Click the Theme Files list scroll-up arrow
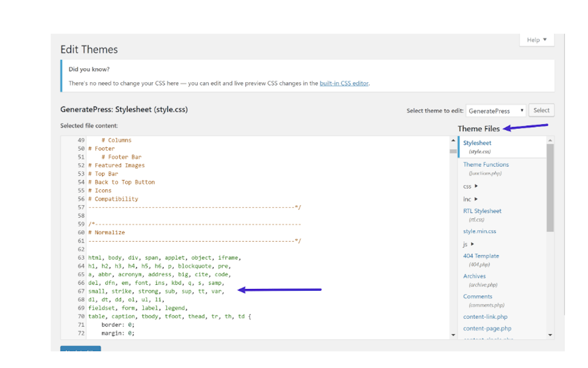Screen dimensions: 588x368 (550, 140)
